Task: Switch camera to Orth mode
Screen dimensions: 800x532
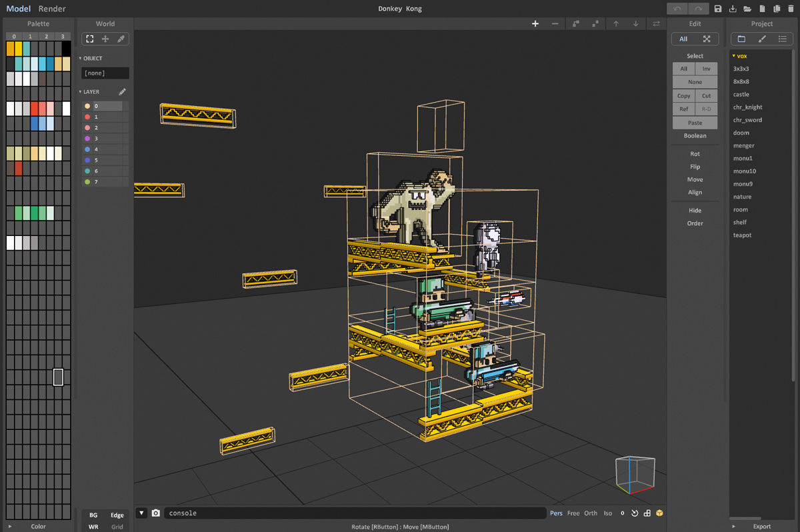Action: [591, 513]
